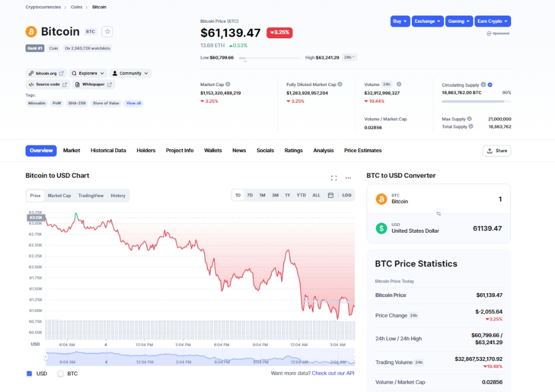
Task: Toggle the USD checkbox below chart
Action: click(29, 373)
